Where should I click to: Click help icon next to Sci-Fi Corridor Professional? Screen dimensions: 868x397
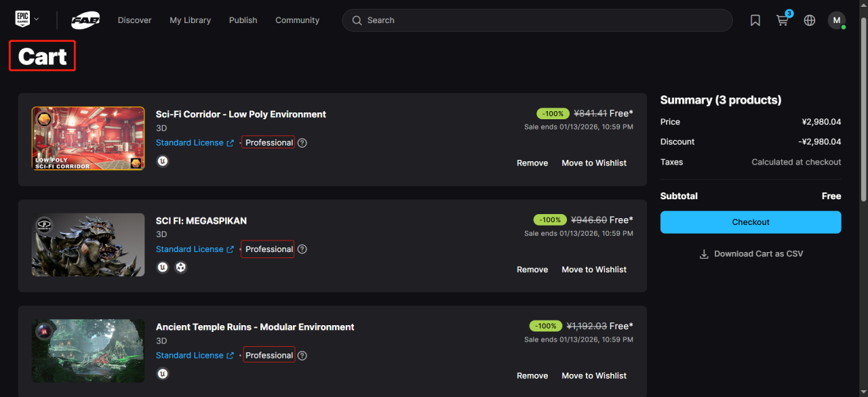(x=302, y=143)
